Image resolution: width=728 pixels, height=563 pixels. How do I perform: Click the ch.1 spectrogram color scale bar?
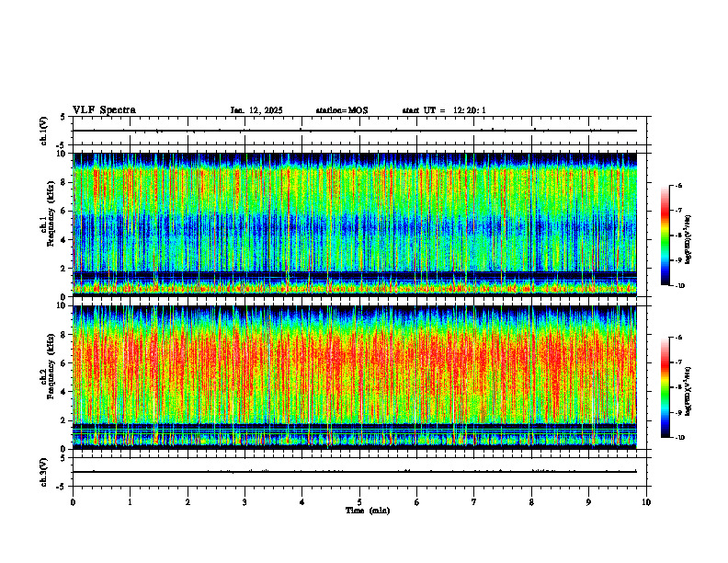pos(665,236)
